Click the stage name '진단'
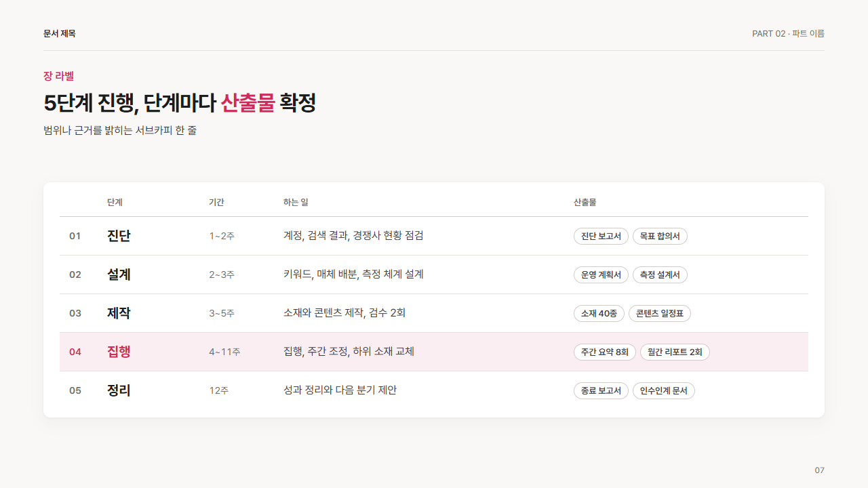The width and height of the screenshot is (868, 488). [119, 236]
